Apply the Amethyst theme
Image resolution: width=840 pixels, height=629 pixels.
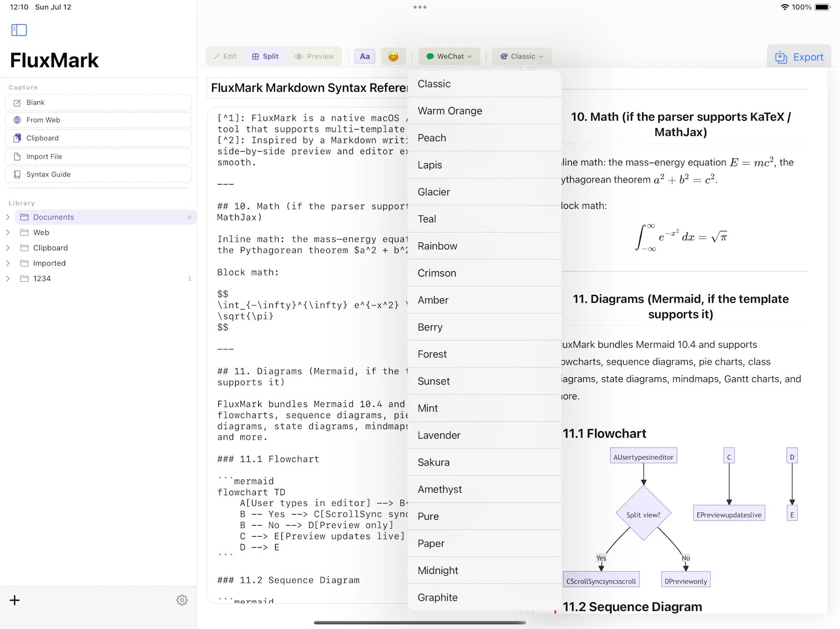point(485,489)
